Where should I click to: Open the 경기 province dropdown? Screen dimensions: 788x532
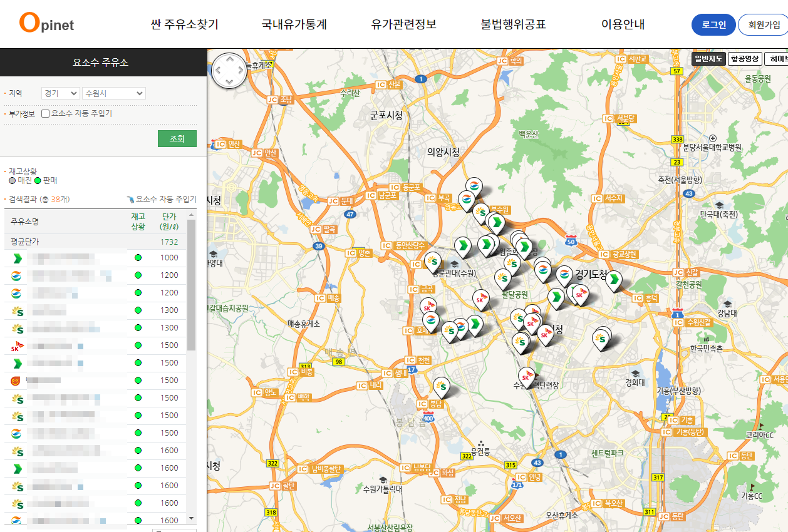pos(60,93)
